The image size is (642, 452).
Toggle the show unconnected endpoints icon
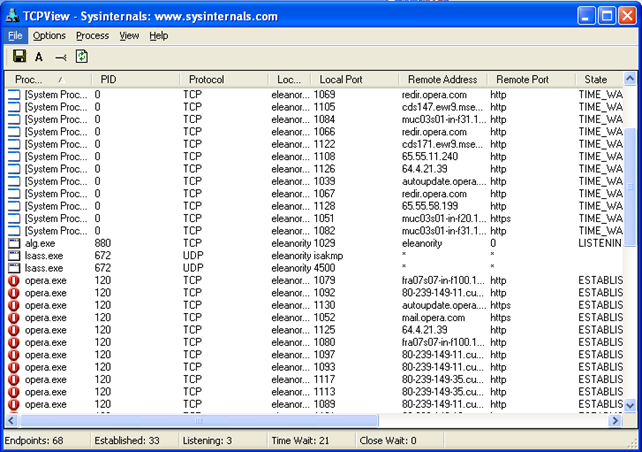tap(61, 57)
